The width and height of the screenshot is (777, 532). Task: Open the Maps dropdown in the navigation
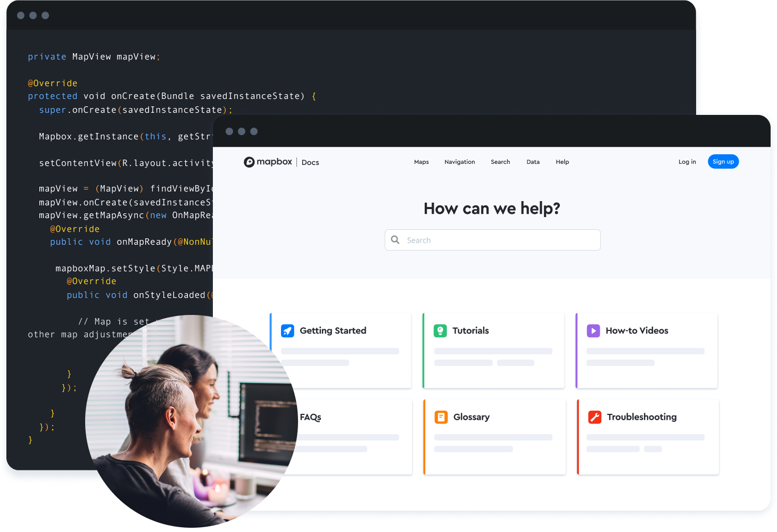coord(421,162)
